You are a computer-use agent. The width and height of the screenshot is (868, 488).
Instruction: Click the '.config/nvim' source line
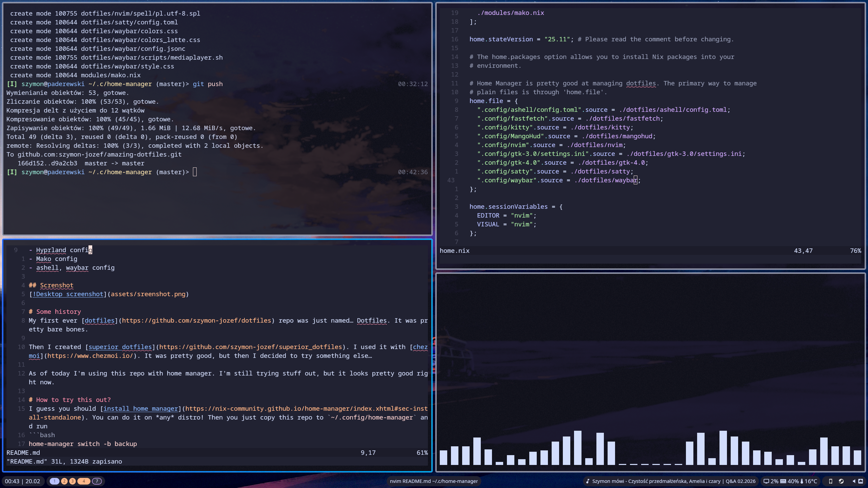(552, 145)
